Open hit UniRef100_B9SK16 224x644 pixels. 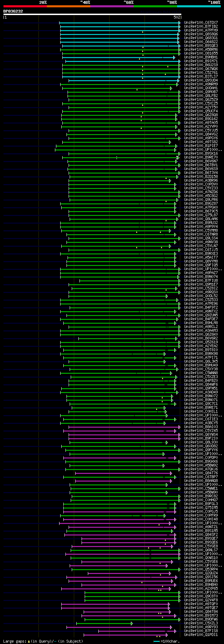point(201,153)
